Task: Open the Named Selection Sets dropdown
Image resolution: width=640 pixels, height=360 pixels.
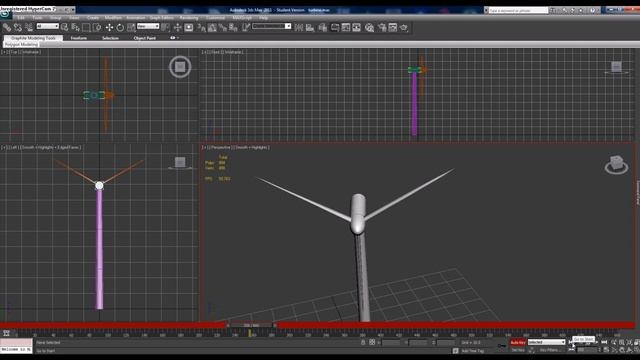Action: coord(271,26)
